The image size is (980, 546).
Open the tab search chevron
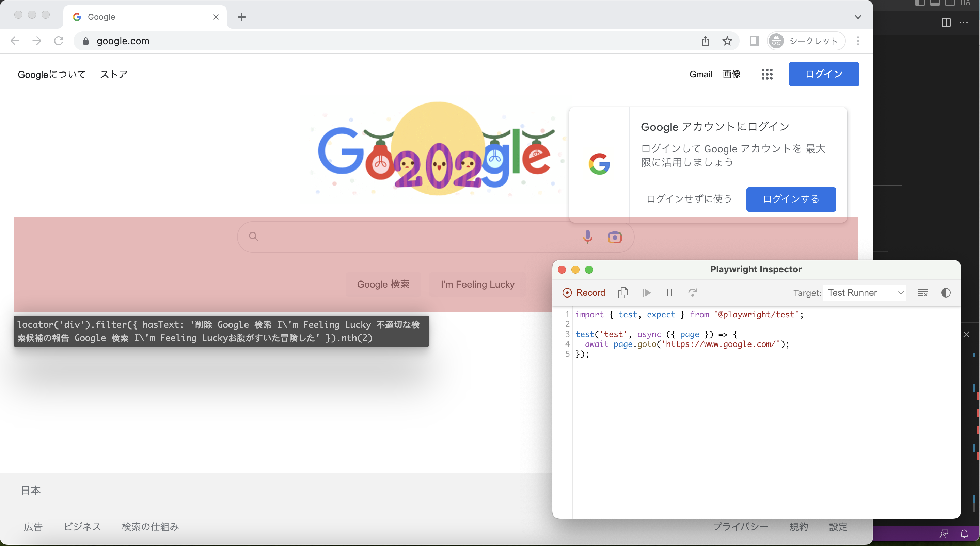point(858,17)
